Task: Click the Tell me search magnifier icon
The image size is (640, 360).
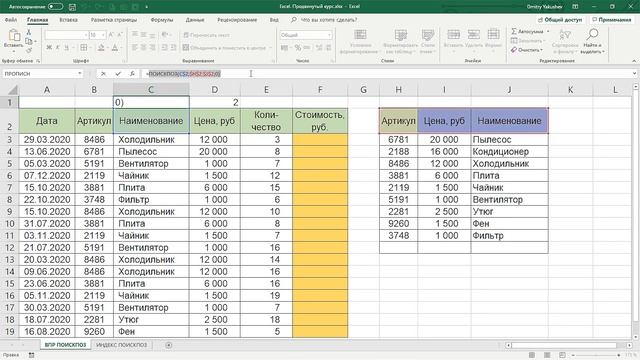Action: pos(293,20)
